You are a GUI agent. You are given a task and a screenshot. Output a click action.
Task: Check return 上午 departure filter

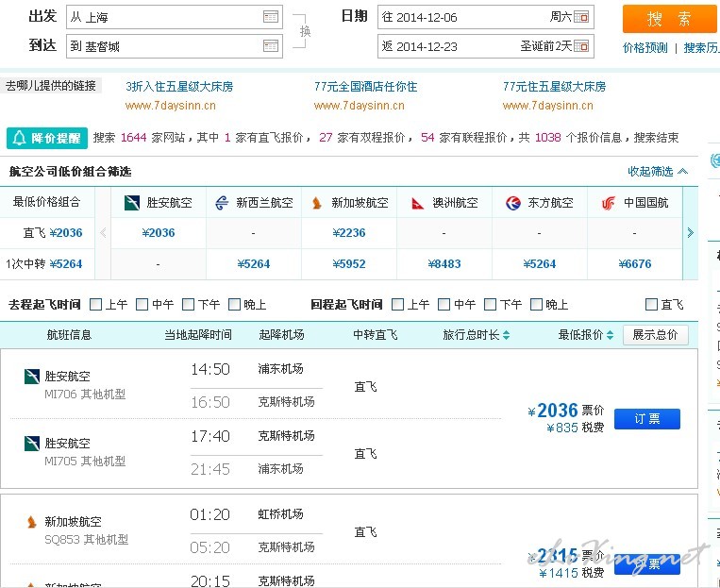pyautogui.click(x=397, y=305)
